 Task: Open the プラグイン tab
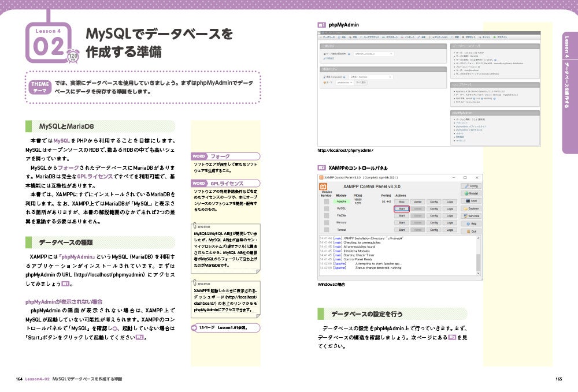500,37
